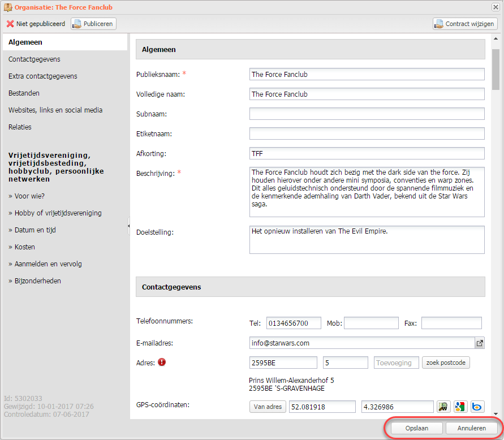
Task: Click the scrollbar down arrow
Action: tap(496, 414)
